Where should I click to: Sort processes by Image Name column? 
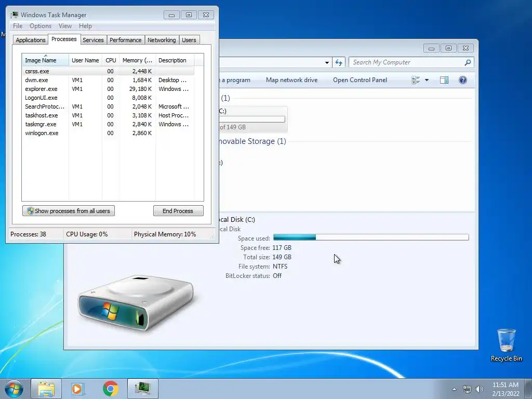pyautogui.click(x=46, y=60)
